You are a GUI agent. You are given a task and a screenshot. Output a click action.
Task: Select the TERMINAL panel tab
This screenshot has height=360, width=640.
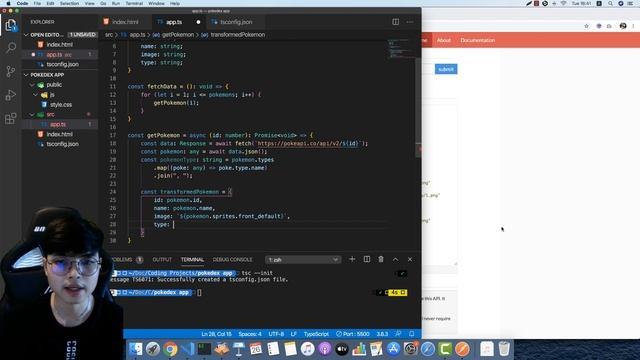point(192,260)
